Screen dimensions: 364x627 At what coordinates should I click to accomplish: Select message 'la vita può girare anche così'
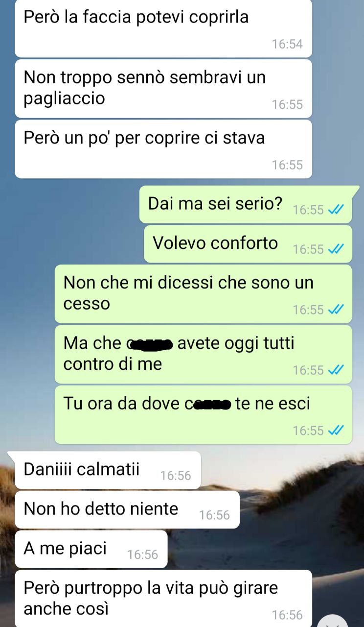pos(163,599)
